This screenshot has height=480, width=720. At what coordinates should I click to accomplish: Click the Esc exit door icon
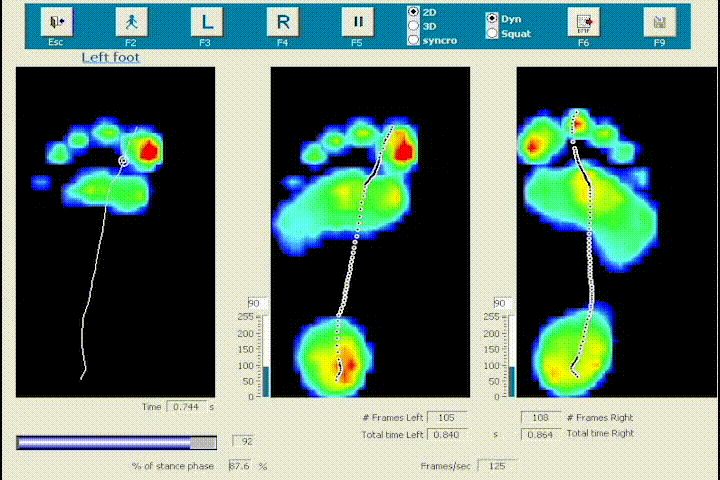point(56,22)
